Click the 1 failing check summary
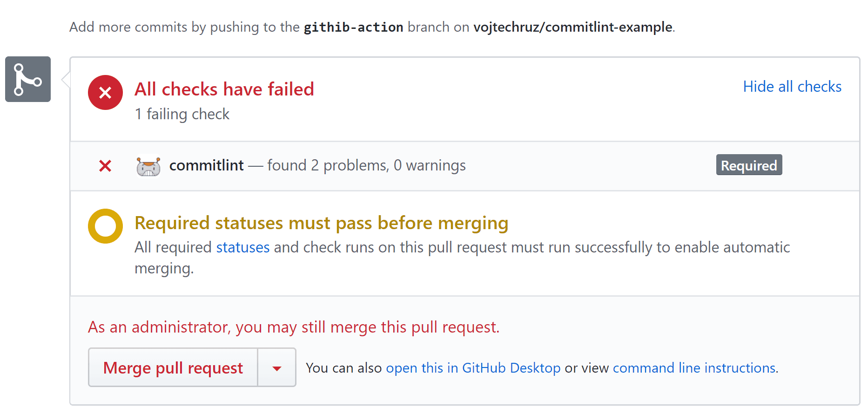The image size is (868, 408). coord(182,114)
